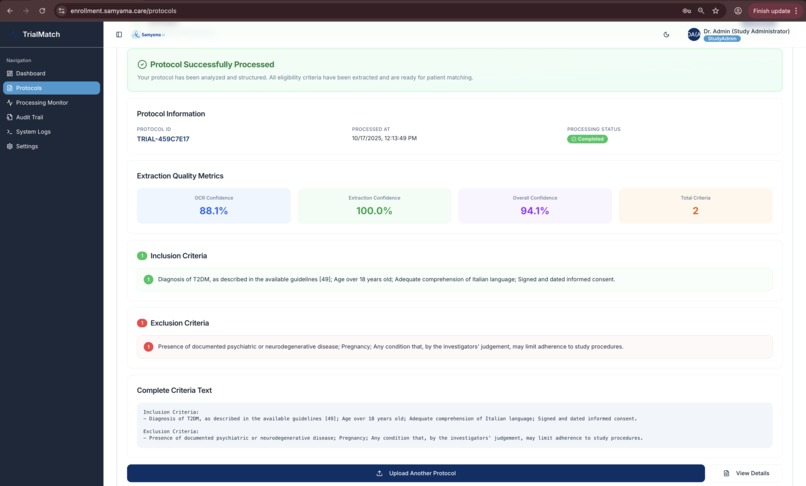The image size is (806, 486).
Task: Open the browser three-dot menu
Action: 796,11
